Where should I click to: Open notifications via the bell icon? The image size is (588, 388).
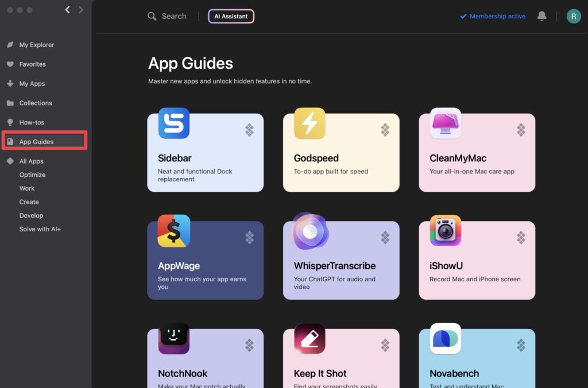coord(542,16)
